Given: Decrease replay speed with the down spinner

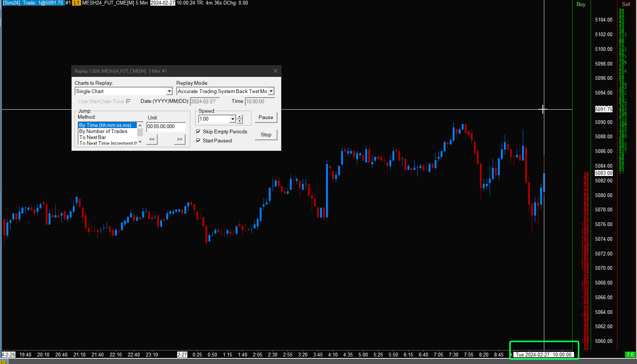Looking at the screenshot, I should coord(240,121).
